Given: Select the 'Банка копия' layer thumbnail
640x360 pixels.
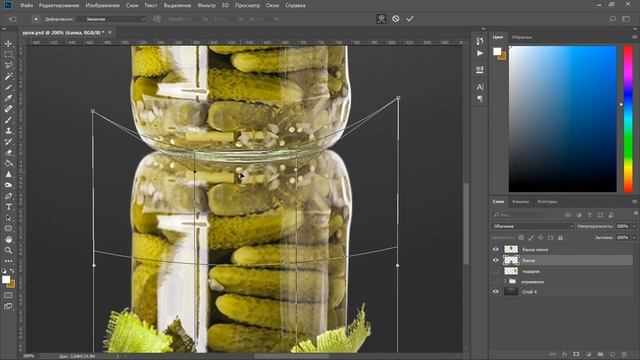Looking at the screenshot, I should 511,249.
